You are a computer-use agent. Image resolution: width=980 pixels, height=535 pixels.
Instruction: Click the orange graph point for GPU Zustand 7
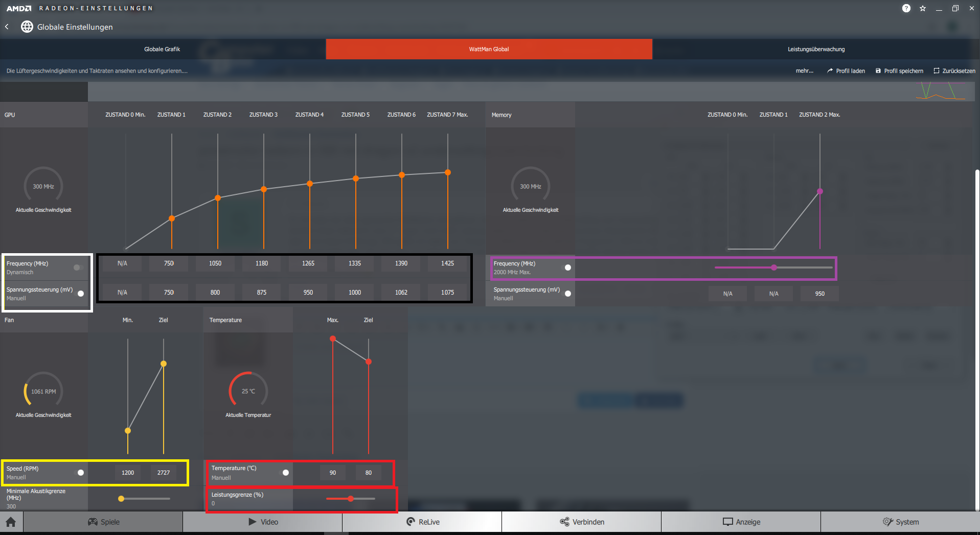click(448, 172)
